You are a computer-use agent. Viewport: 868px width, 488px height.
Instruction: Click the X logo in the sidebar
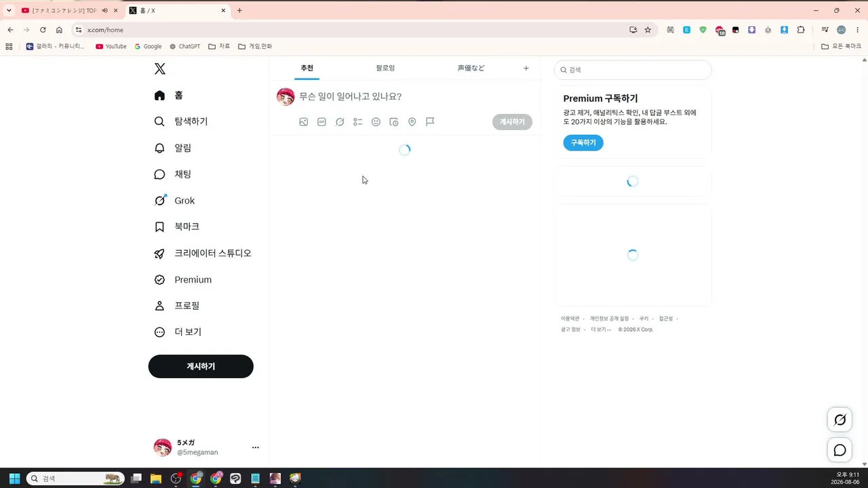[x=159, y=68]
